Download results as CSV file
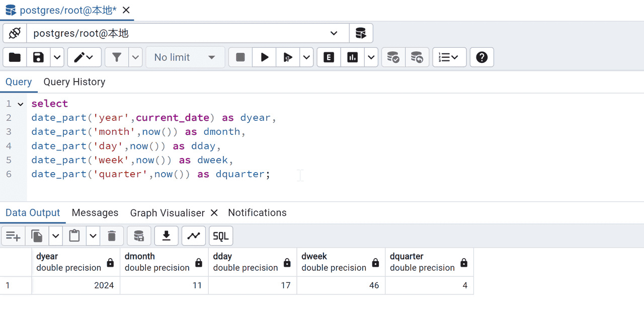This screenshot has height=312, width=644. (x=167, y=236)
